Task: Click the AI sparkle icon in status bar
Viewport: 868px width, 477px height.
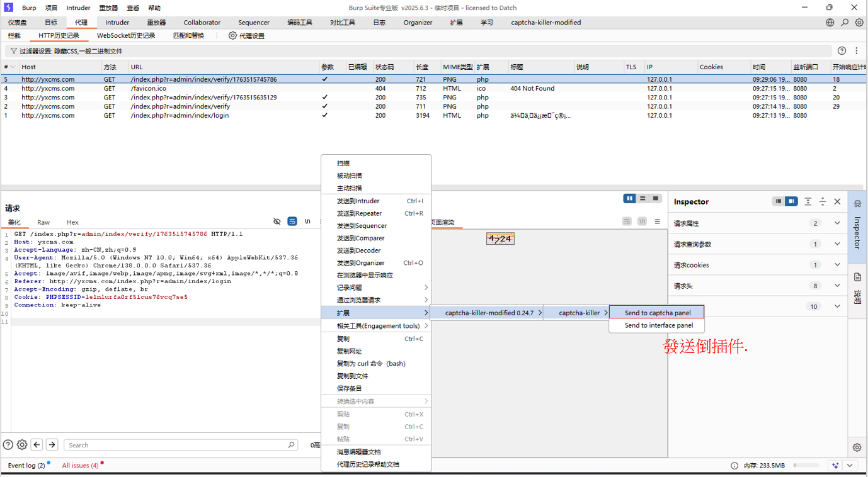Action: click(835, 466)
